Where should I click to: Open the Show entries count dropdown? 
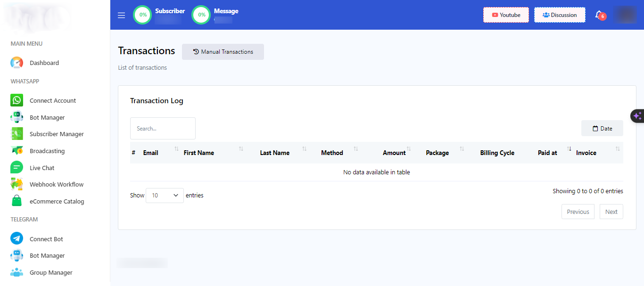pyautogui.click(x=165, y=195)
